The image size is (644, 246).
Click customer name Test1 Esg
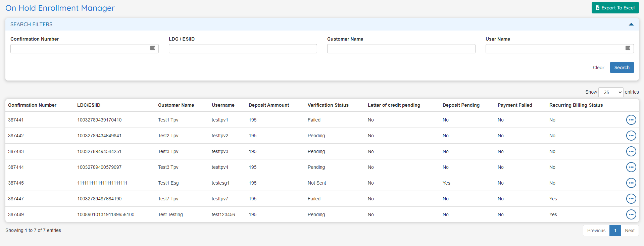168,183
